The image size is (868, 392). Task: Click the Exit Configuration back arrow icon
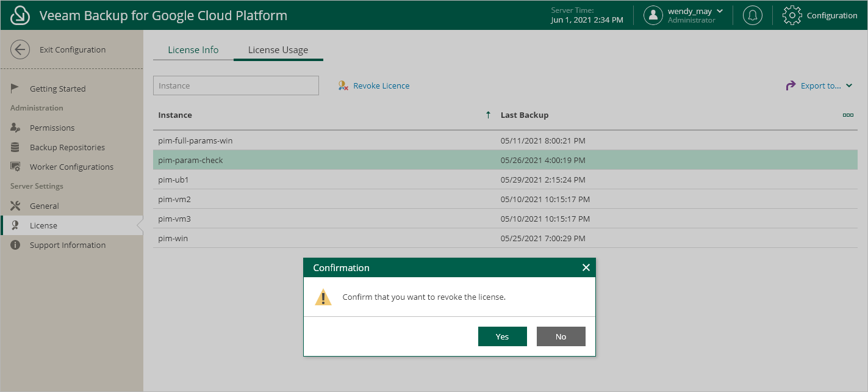coord(20,49)
